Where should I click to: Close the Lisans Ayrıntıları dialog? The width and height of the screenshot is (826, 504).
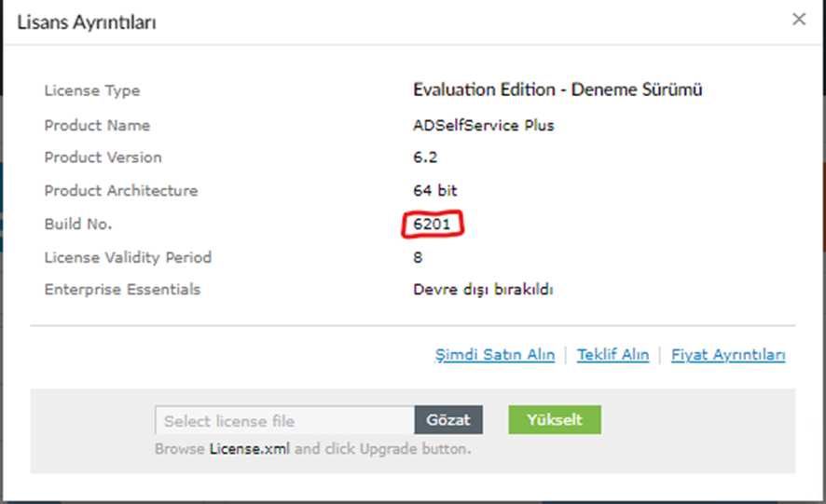(x=799, y=20)
